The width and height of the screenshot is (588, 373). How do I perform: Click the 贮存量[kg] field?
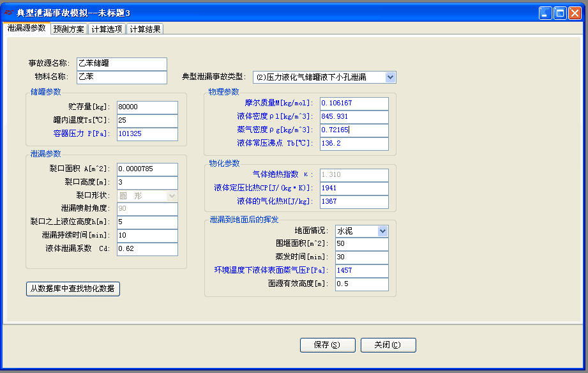tap(147, 107)
